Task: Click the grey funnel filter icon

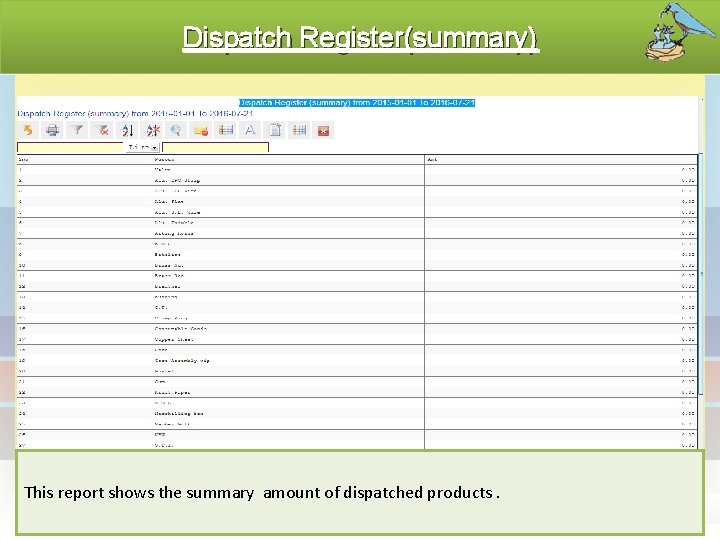Action: pos(77,130)
